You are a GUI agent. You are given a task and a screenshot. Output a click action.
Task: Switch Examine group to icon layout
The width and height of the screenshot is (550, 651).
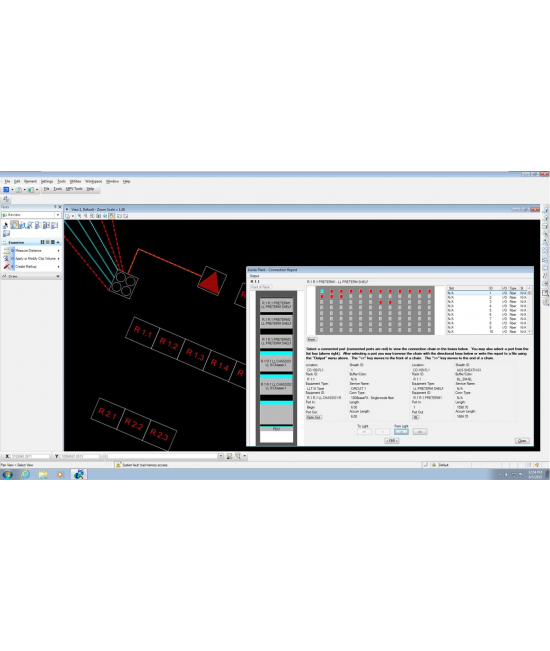click(42, 242)
